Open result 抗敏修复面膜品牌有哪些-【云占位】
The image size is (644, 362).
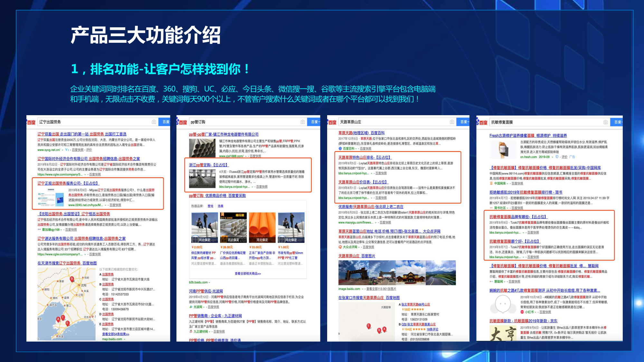519,217
